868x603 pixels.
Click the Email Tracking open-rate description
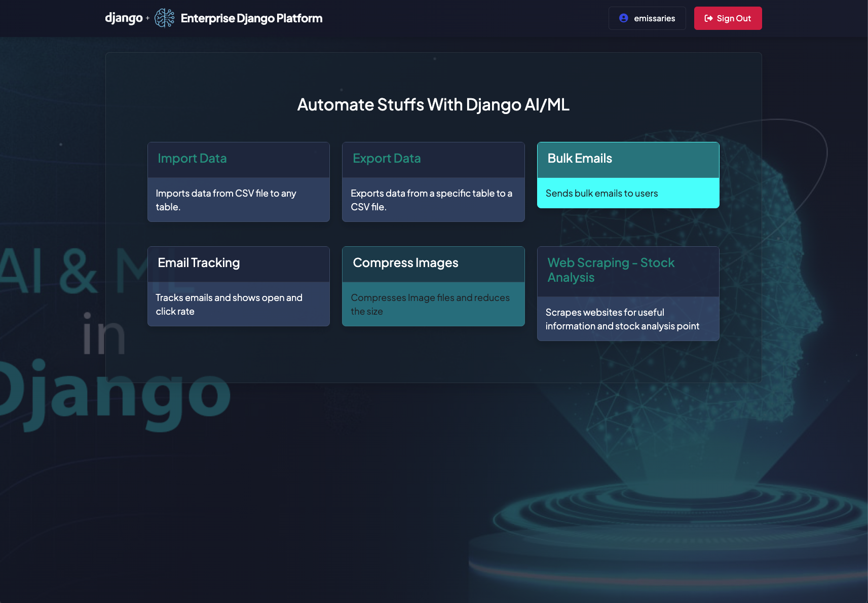(229, 304)
